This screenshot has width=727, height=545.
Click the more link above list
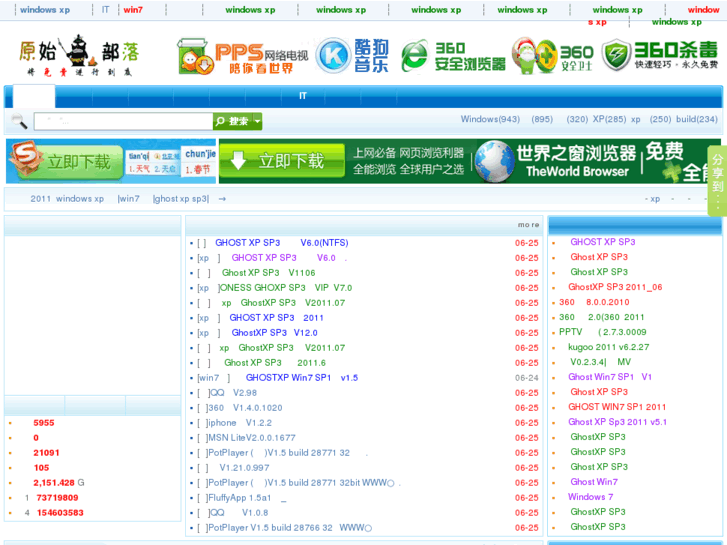tap(529, 225)
